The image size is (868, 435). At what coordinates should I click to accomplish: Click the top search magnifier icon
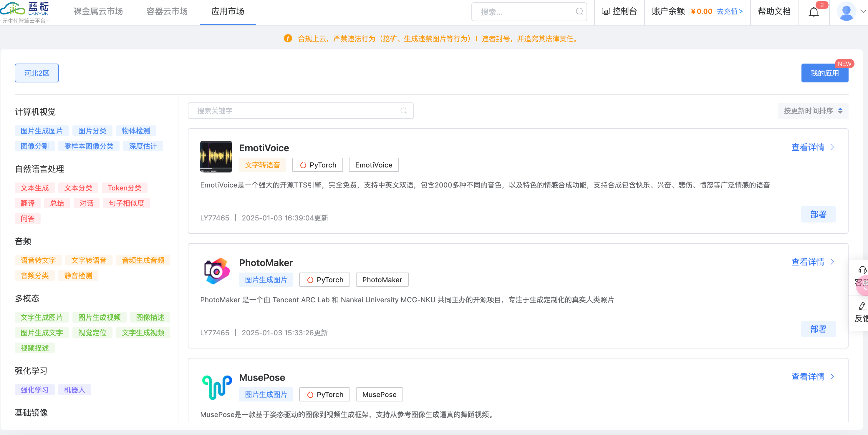pos(579,11)
